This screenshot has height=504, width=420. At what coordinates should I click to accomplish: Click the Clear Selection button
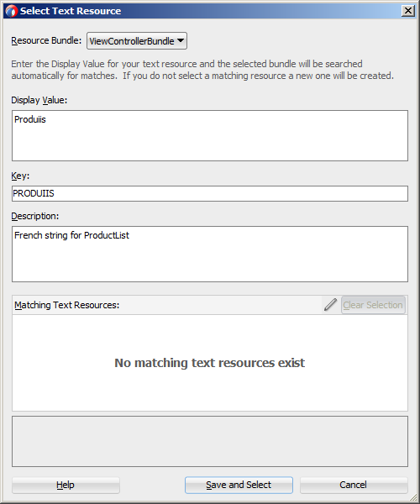[x=373, y=305]
